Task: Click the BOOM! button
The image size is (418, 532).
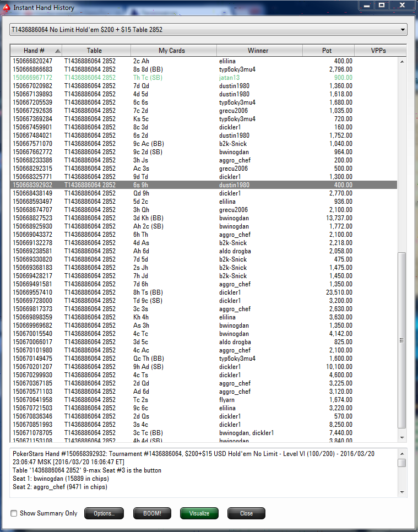Action: point(152,513)
